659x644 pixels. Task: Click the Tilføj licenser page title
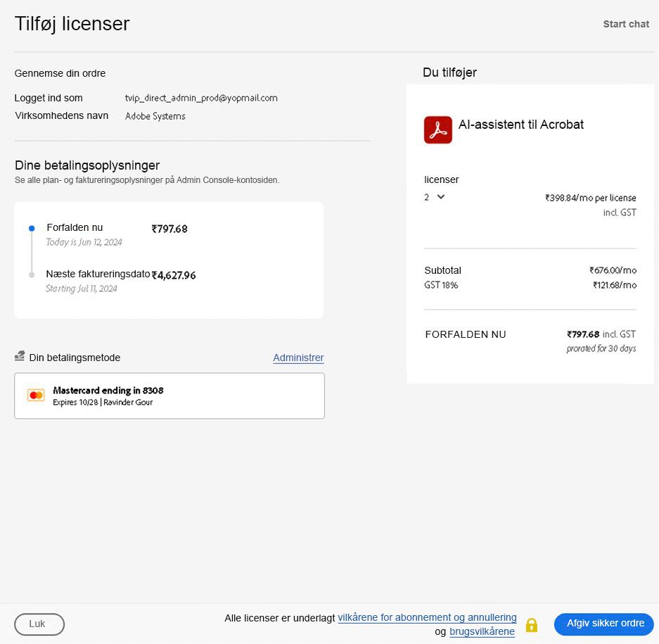pyautogui.click(x=72, y=23)
